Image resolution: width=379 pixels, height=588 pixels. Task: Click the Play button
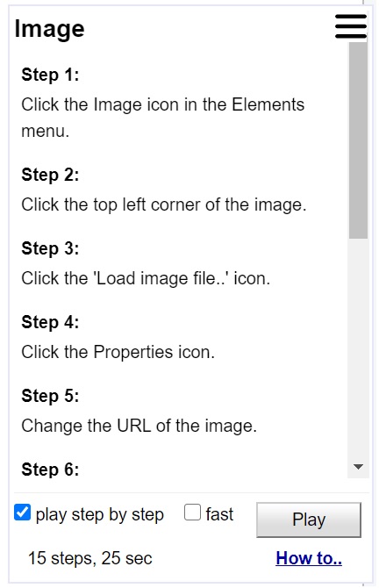click(x=309, y=520)
